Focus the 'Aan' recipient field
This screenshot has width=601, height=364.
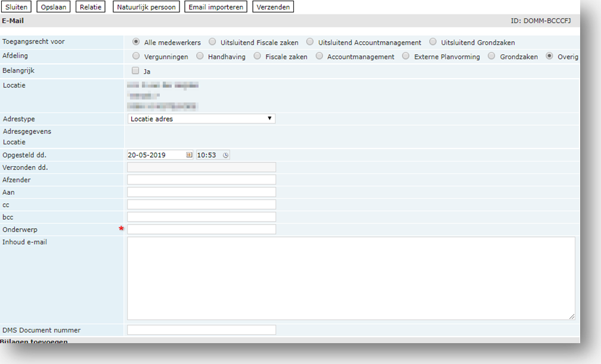pos(202,192)
